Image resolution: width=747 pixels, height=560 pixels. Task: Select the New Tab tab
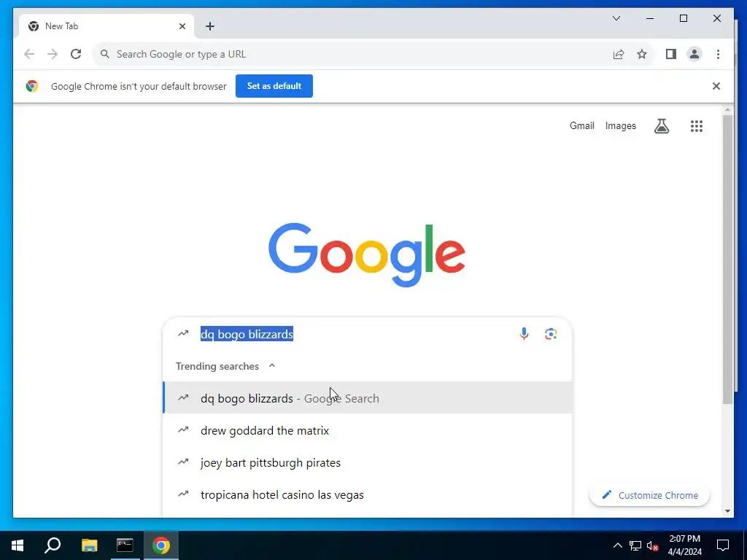pyautogui.click(x=106, y=26)
